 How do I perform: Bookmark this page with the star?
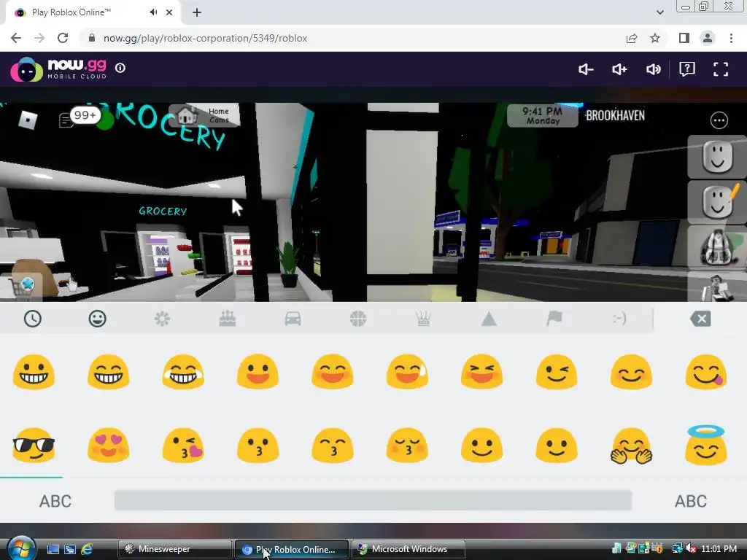click(x=655, y=38)
